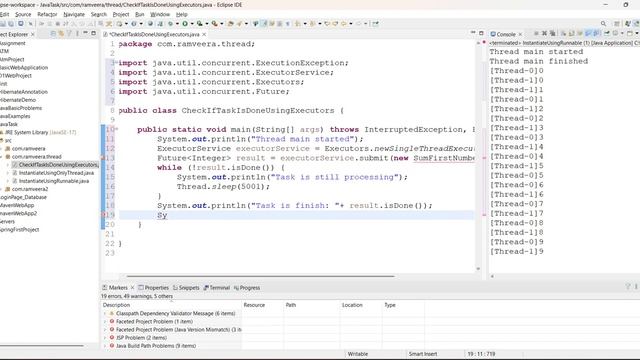The width and height of the screenshot is (640, 360).
Task: Expand JSP Problem (2 items) group
Action: pyautogui.click(x=105, y=338)
